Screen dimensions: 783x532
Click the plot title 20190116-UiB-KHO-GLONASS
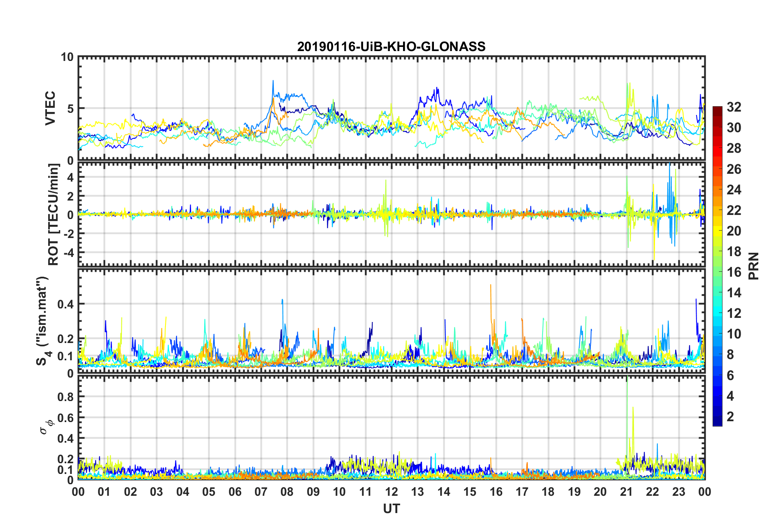(x=391, y=47)
